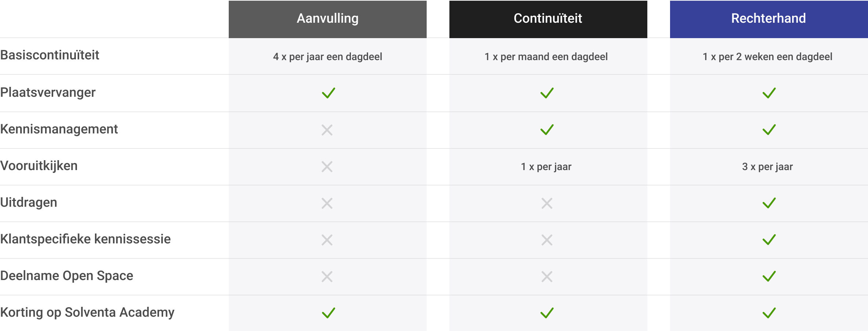Image resolution: width=868 pixels, height=331 pixels.
Task: Click grey cross for Vooruitkijken under Aanvulling
Action: pos(327,166)
